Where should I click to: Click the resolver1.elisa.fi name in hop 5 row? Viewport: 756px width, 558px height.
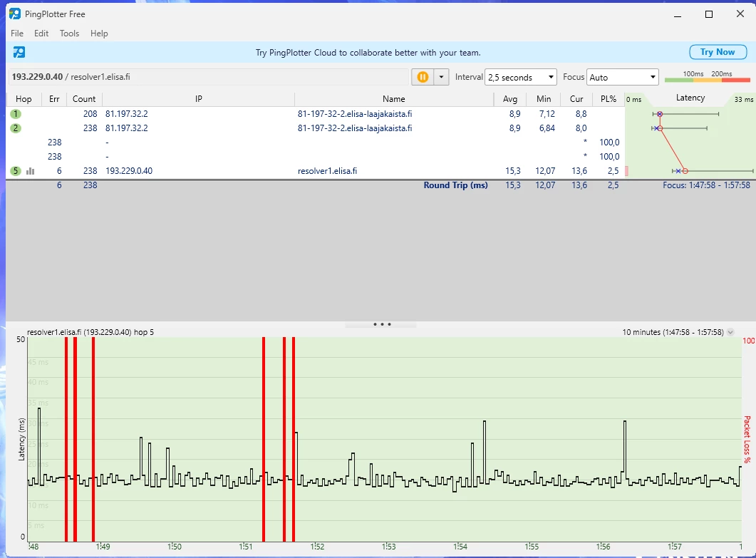click(327, 171)
